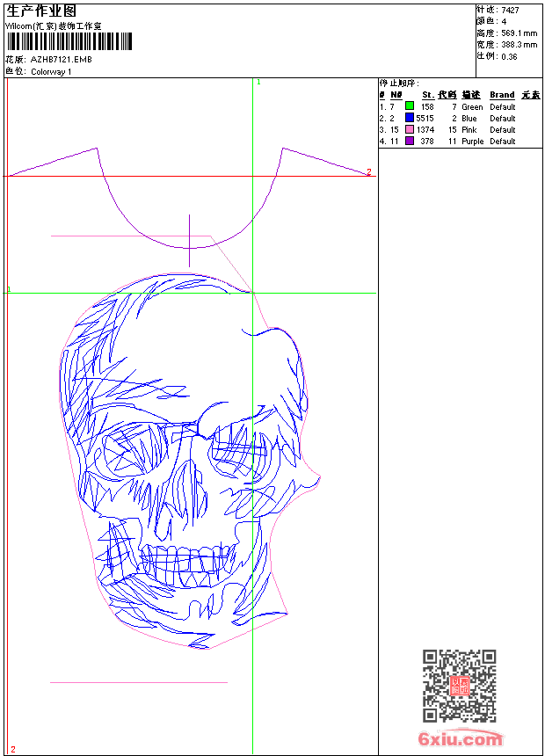Image resolution: width=545 pixels, height=756 pixels.
Task: Select the pink color swatch in row 3
Action: point(410,129)
